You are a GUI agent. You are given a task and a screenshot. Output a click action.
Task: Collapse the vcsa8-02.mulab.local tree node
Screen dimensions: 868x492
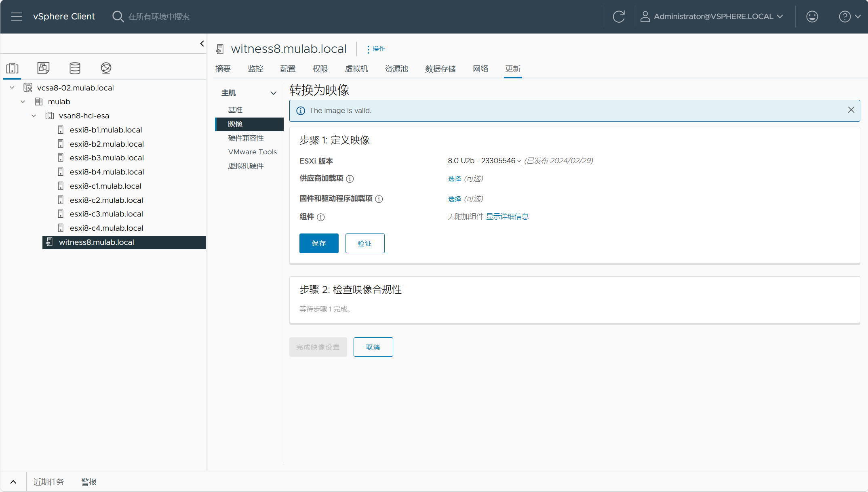pyautogui.click(x=12, y=88)
